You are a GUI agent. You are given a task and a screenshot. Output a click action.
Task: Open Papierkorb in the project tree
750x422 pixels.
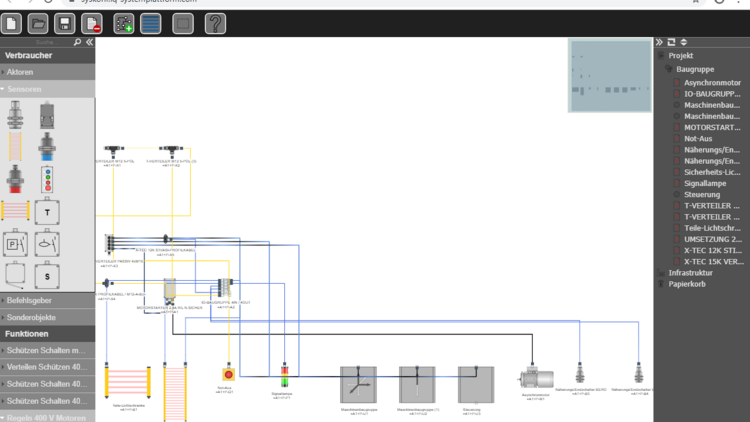688,284
